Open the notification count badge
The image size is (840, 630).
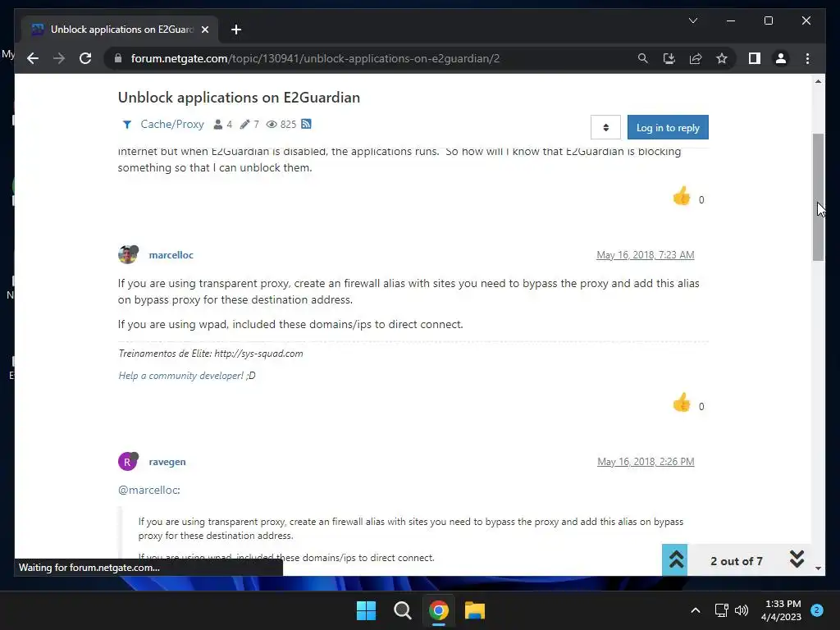click(816, 610)
